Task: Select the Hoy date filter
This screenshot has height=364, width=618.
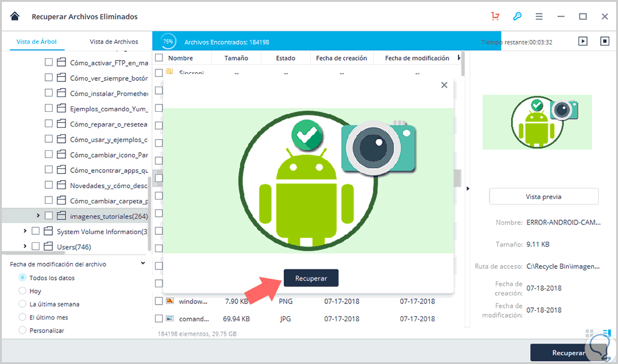Action: 22,290
